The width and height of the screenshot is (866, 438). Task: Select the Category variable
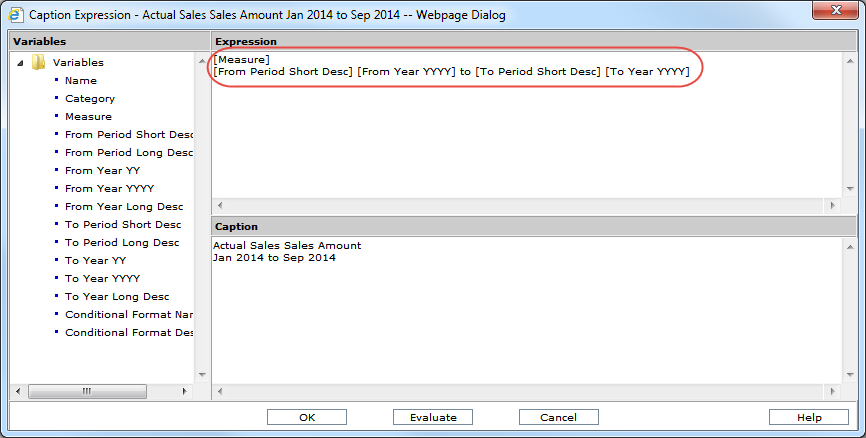pyautogui.click(x=90, y=98)
